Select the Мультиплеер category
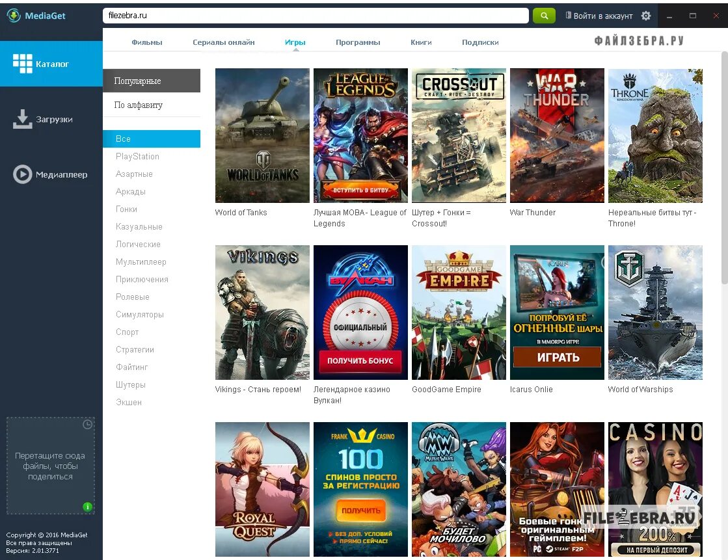 (x=141, y=262)
